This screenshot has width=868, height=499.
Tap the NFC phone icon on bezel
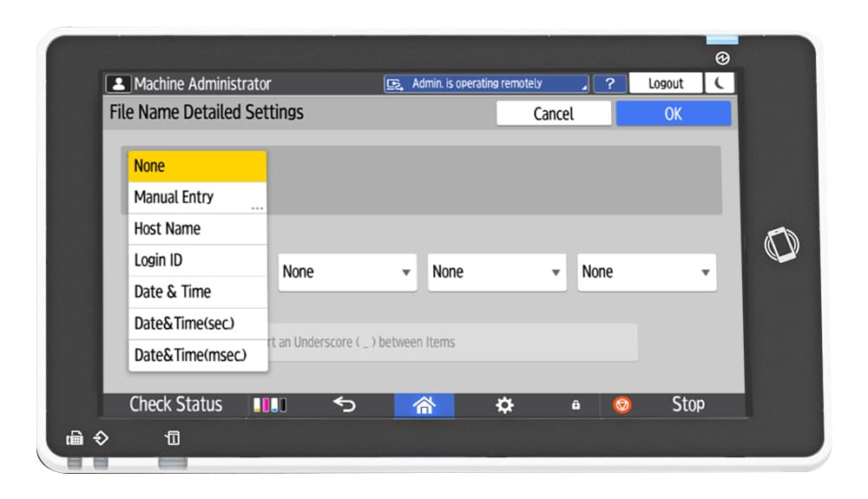coord(780,246)
